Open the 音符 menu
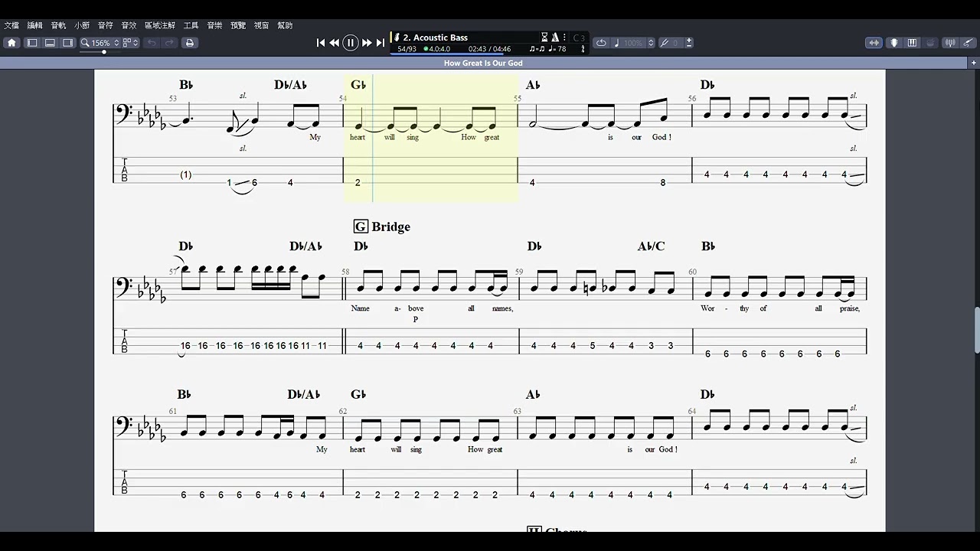Viewport: 980px width, 551px height. [106, 25]
